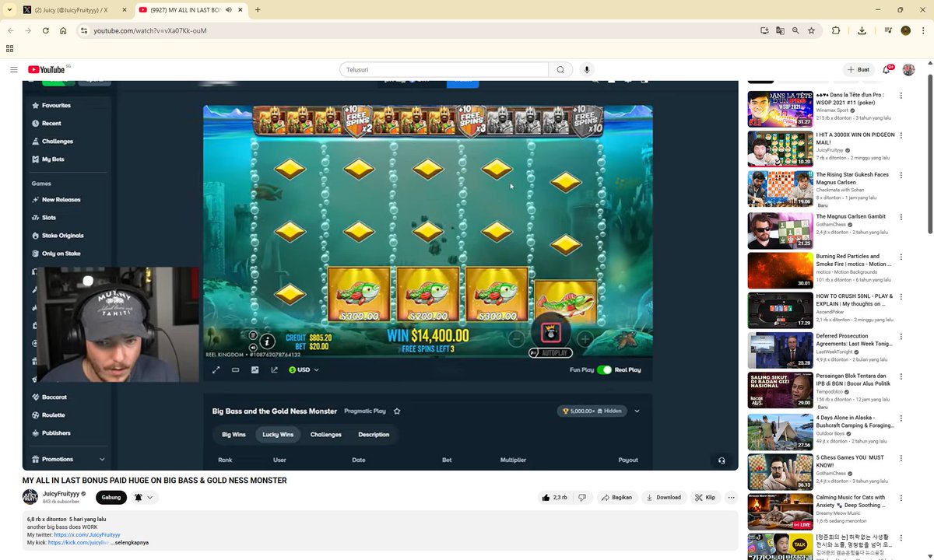Click the Gabung join button

tap(111, 498)
